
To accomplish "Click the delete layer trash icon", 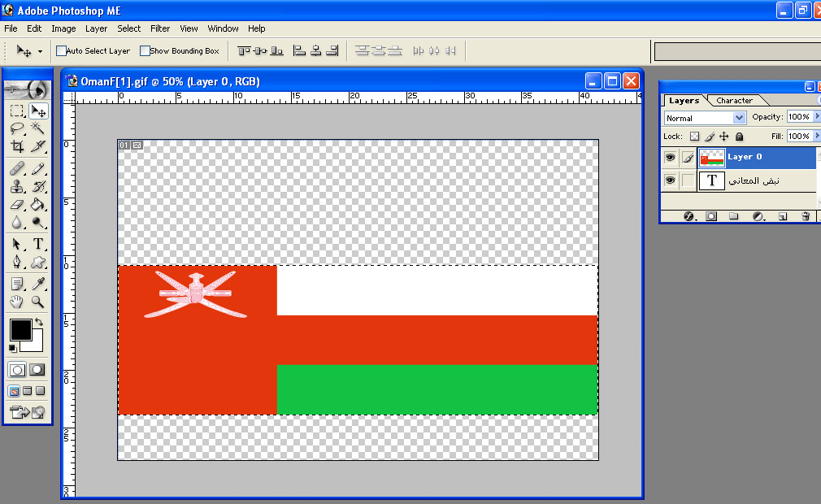I will [x=806, y=216].
